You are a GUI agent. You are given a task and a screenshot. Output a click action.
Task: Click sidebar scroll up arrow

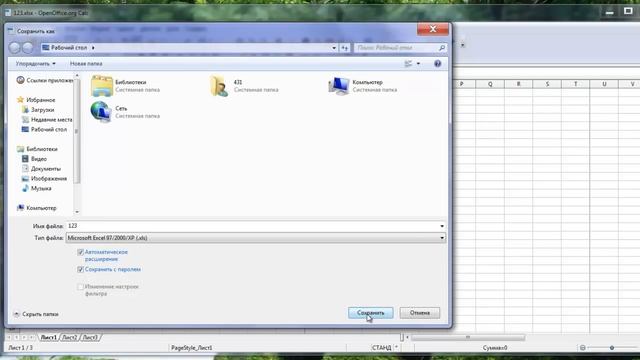[x=77, y=76]
